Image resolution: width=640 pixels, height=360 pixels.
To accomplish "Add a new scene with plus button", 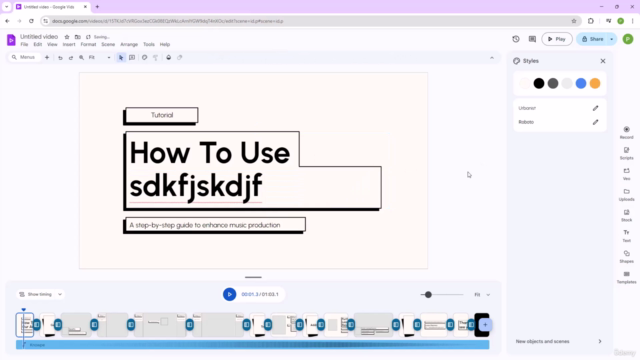I will [485, 325].
